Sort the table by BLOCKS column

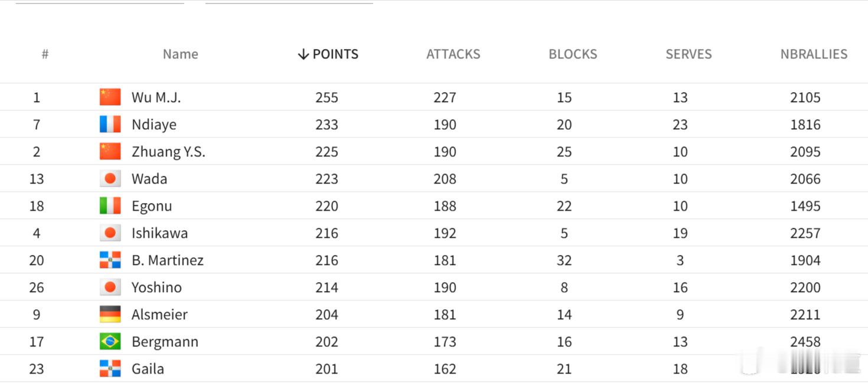(573, 54)
